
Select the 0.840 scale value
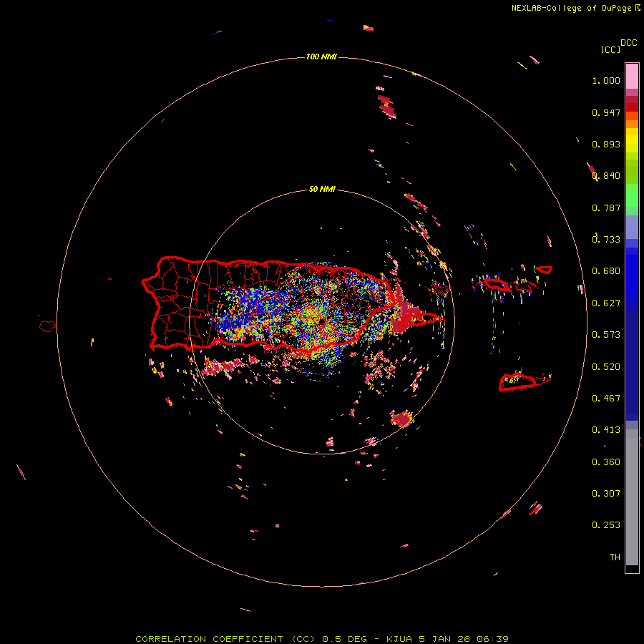[x=606, y=176]
